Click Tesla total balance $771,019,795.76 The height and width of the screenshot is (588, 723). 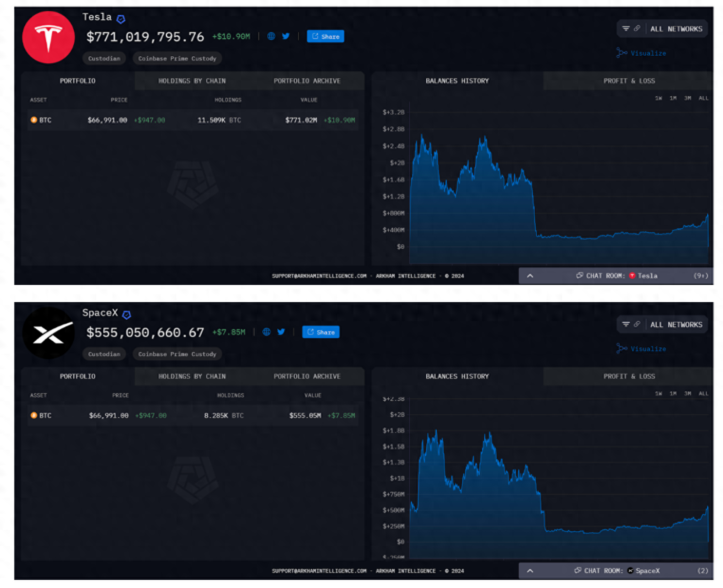pyautogui.click(x=145, y=37)
